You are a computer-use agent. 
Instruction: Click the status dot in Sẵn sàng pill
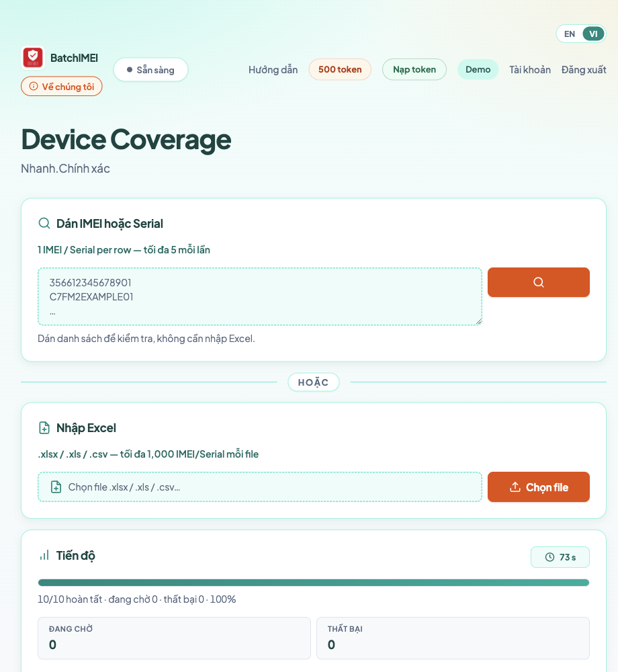tap(130, 69)
